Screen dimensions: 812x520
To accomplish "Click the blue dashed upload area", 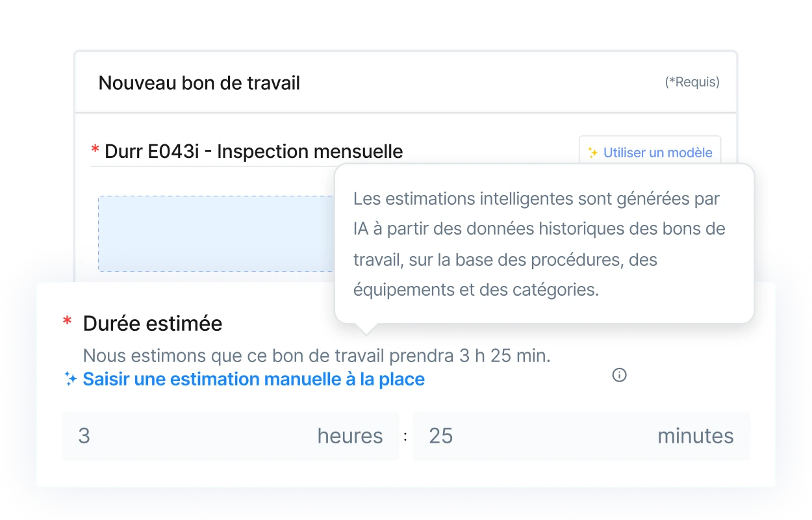I will [x=216, y=233].
